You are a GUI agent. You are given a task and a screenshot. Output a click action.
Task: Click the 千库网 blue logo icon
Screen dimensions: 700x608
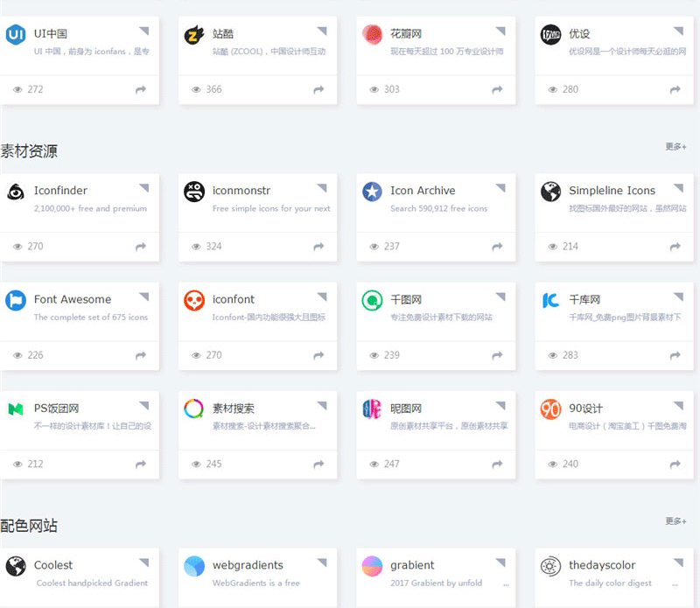(x=551, y=300)
